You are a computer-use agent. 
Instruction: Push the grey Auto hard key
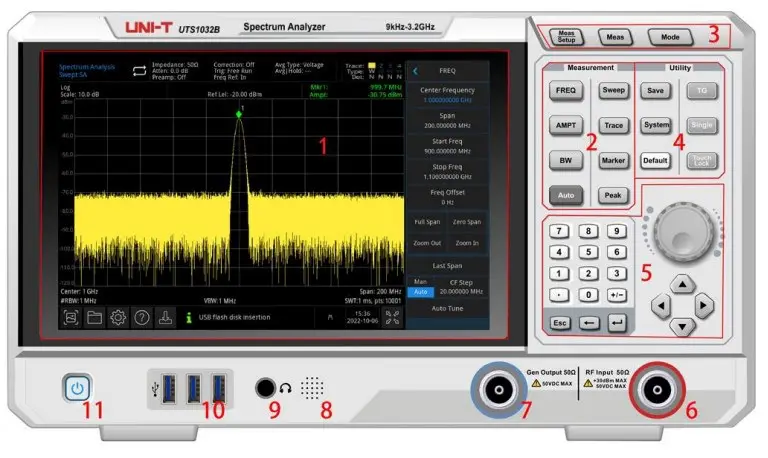(x=566, y=195)
